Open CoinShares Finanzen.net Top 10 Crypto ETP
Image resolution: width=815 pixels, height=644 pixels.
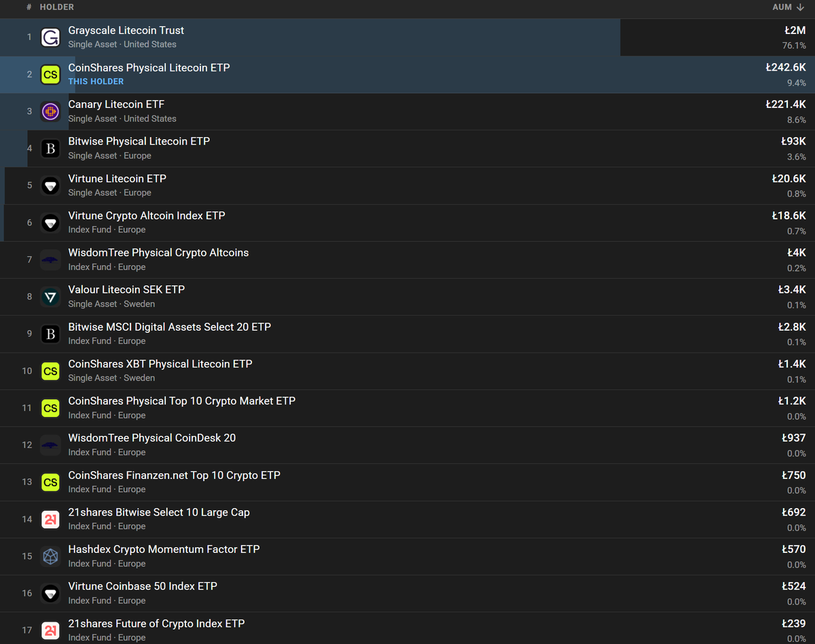pyautogui.click(x=175, y=475)
